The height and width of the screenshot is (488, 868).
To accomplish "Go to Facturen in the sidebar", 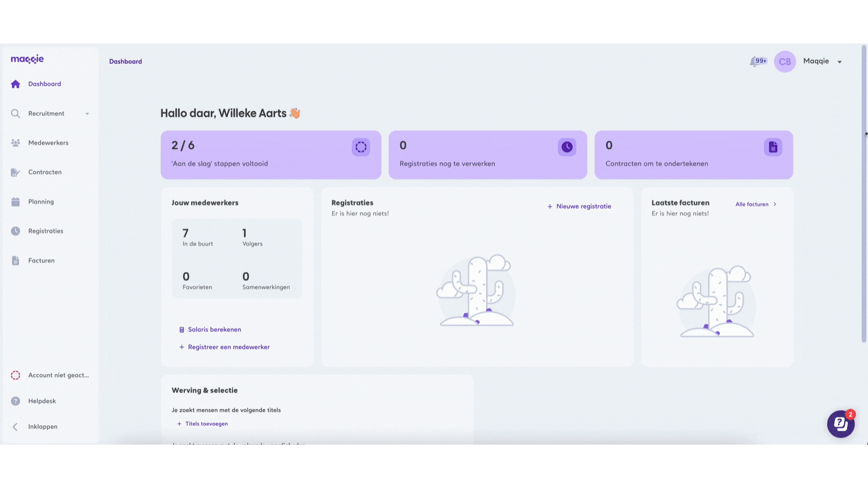I will (x=41, y=261).
